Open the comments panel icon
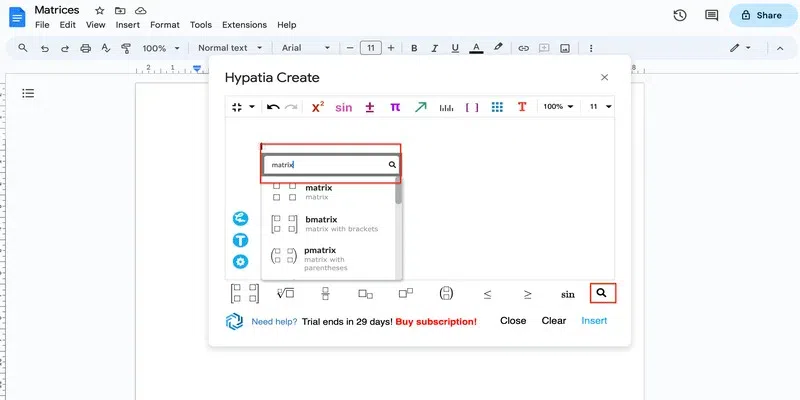The width and height of the screenshot is (800, 400). (711, 15)
